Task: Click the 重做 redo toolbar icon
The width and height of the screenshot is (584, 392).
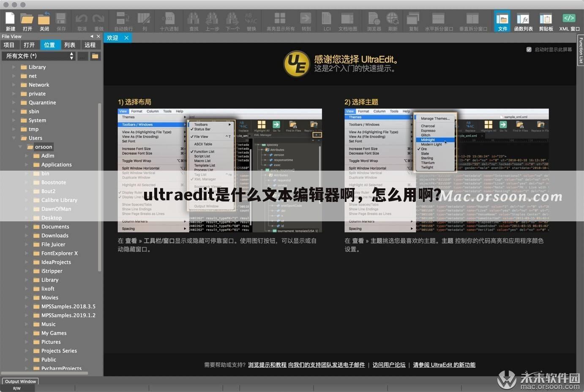Action: click(x=98, y=21)
